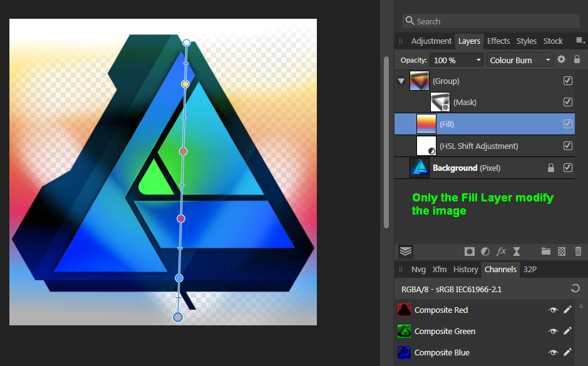The width and height of the screenshot is (588, 366).
Task: Open the 32P tab
Action: 530,270
